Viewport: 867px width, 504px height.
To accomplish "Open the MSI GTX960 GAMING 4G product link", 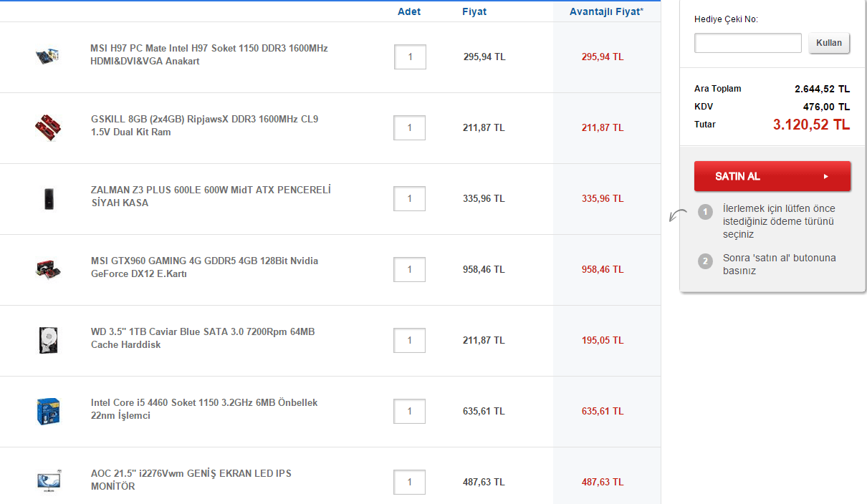I will pyautogui.click(x=204, y=267).
